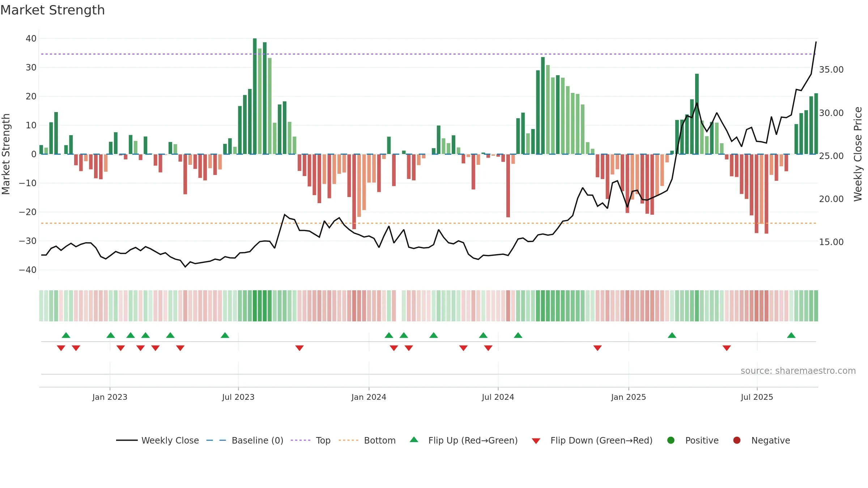Toggle the Weekly Close legend entry

(x=157, y=440)
